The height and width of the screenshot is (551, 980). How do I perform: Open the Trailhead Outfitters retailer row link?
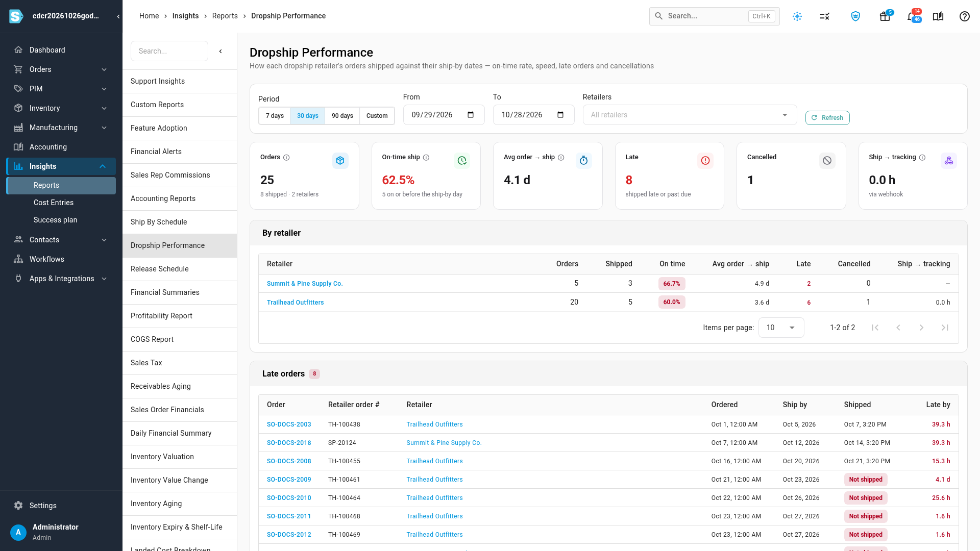pos(295,303)
